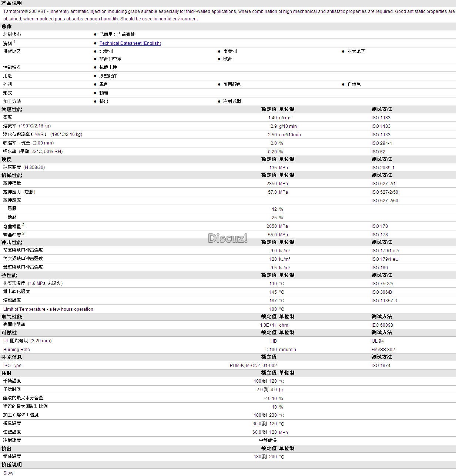Screen dimensions: 456x476
Task: Click the 产品说明 heading
Action: [x=11, y=3]
